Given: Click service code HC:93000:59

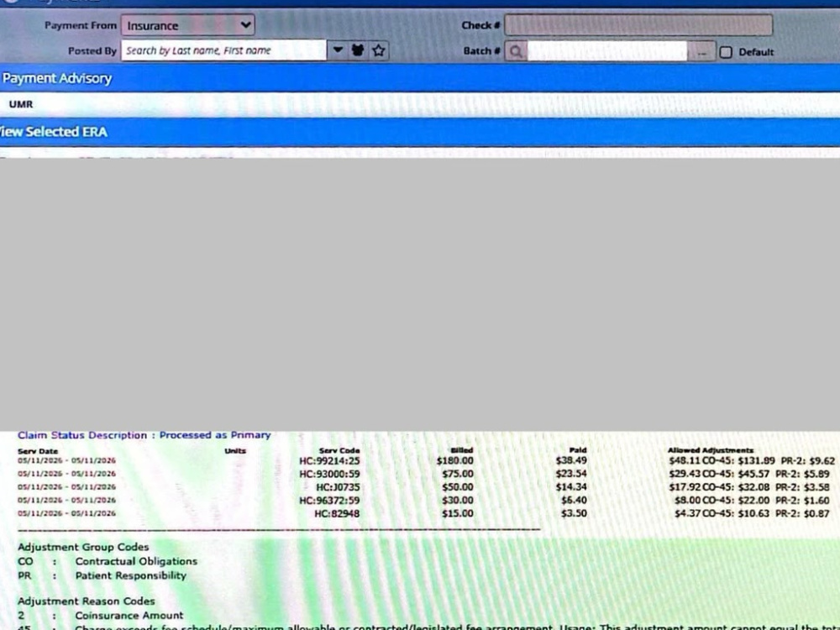Looking at the screenshot, I should [x=329, y=474].
